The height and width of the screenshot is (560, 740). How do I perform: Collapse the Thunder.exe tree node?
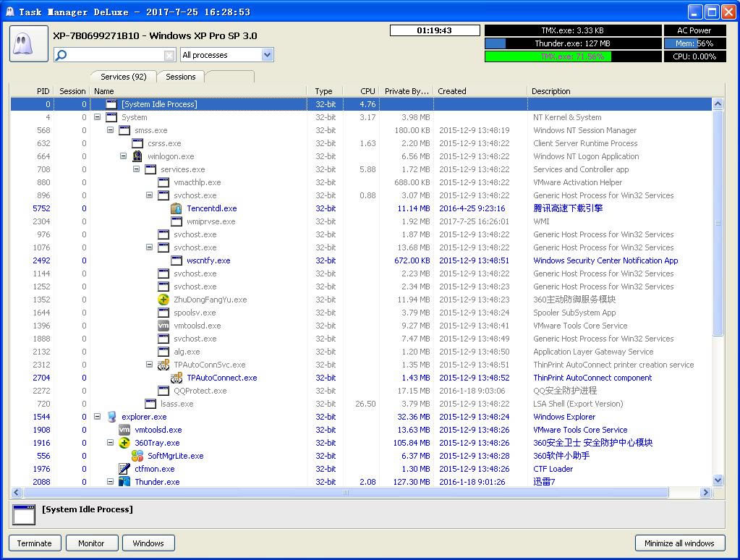click(110, 482)
